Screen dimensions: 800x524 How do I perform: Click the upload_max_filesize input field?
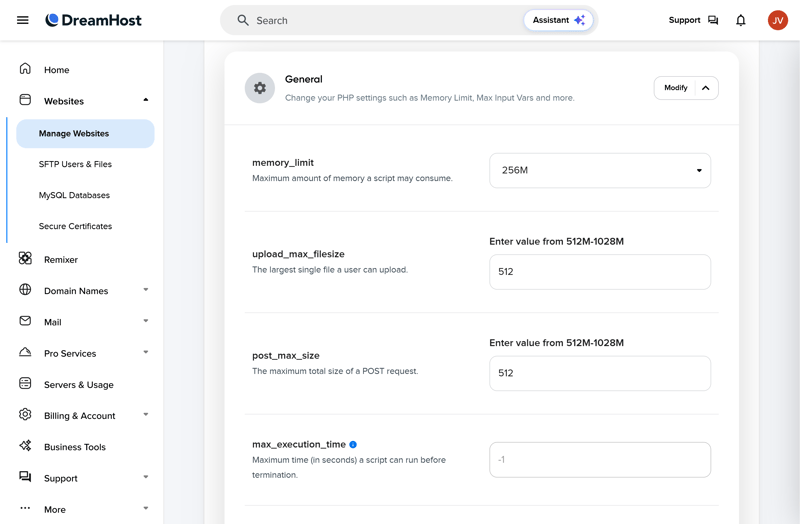(600, 272)
